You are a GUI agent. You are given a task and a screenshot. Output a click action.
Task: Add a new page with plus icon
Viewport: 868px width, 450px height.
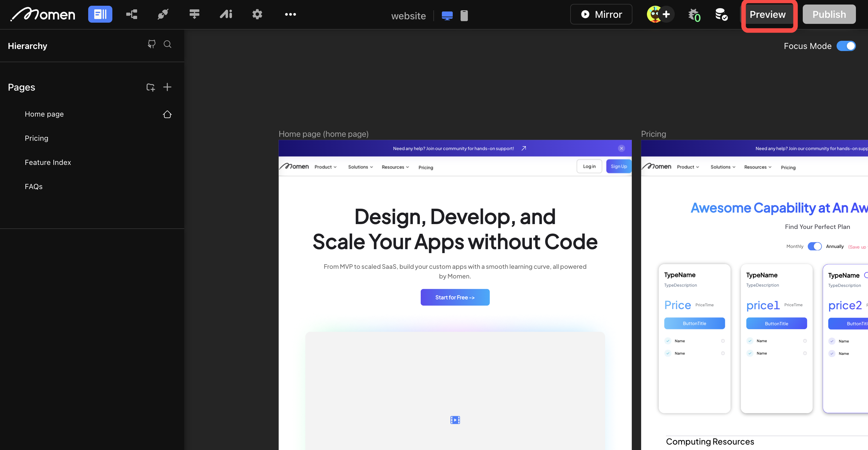[167, 87]
